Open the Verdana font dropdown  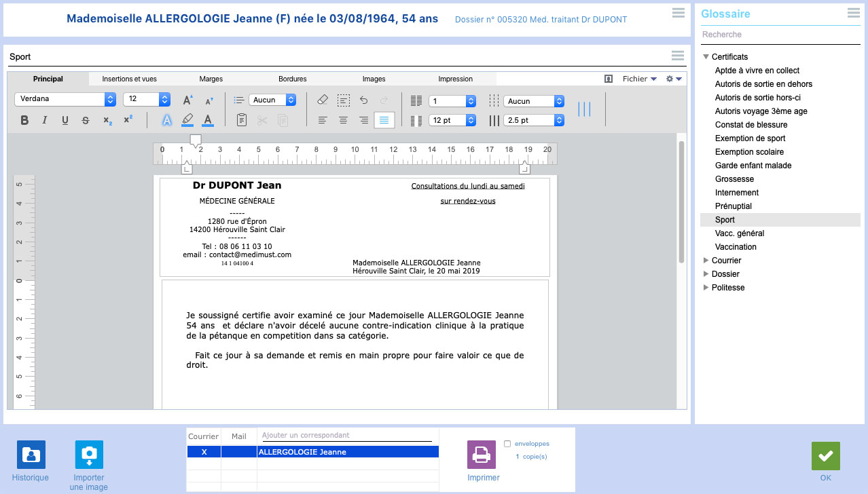pyautogui.click(x=65, y=99)
